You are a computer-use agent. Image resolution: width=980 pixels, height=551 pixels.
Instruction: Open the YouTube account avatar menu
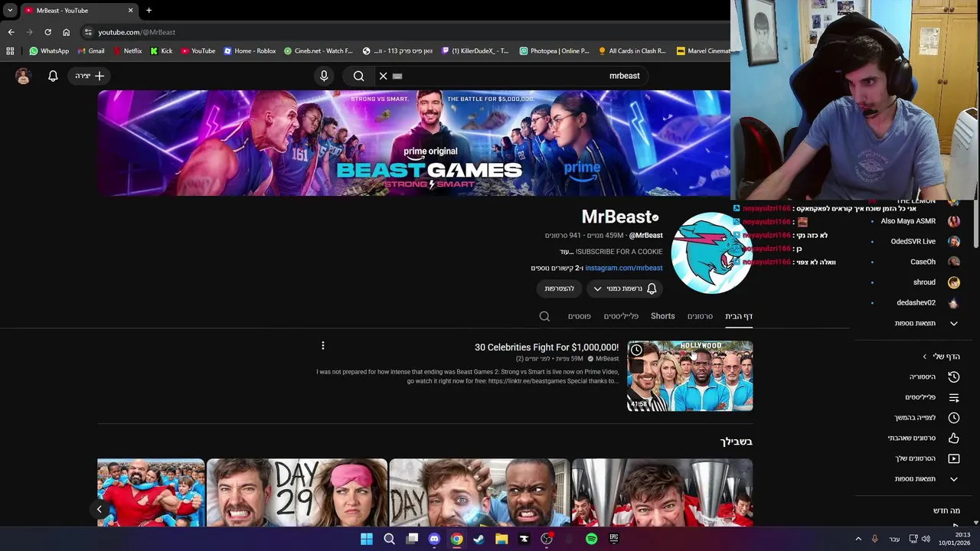pyautogui.click(x=23, y=76)
